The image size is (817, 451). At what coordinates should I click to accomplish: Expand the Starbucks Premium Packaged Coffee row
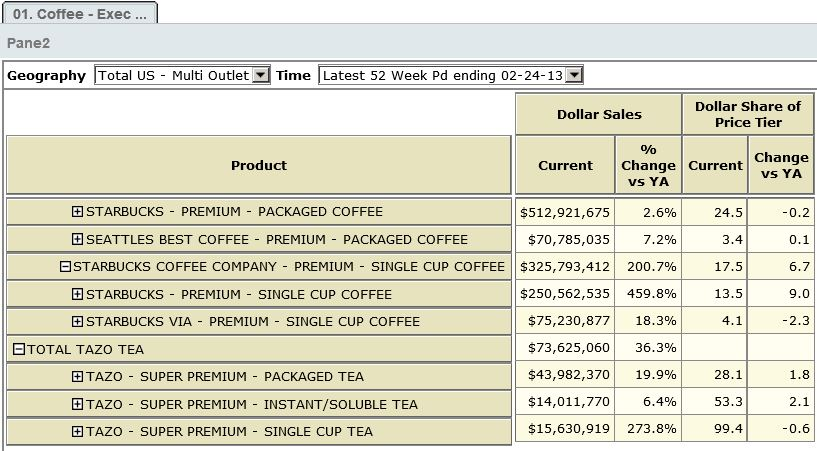coord(78,212)
